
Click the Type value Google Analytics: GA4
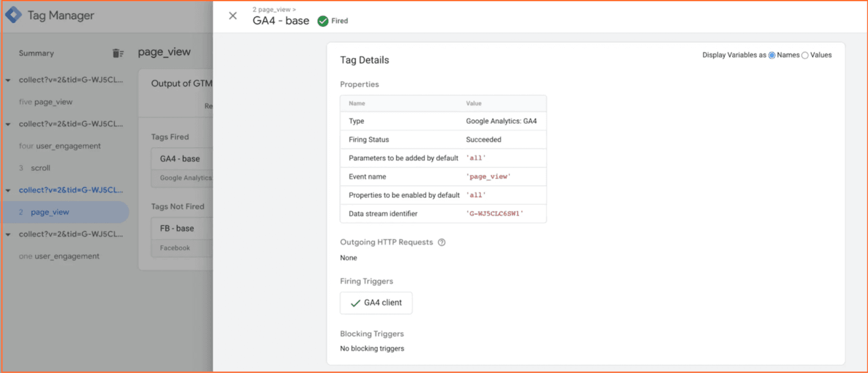(501, 121)
